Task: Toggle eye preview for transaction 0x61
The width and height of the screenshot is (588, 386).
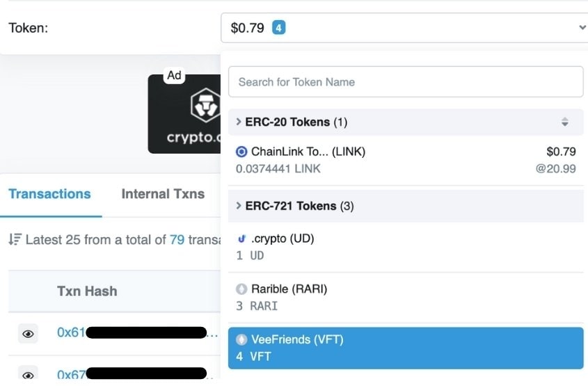Action: tap(28, 334)
